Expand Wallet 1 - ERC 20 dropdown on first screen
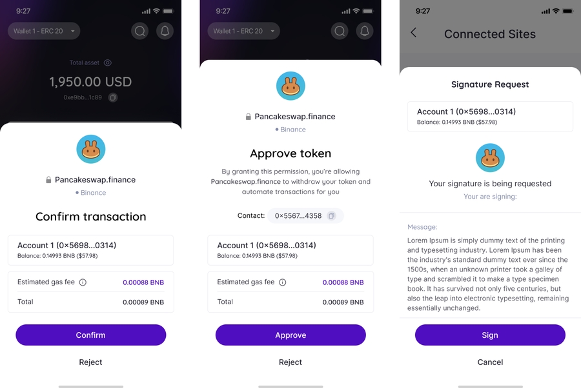The height and width of the screenshot is (392, 581). click(44, 31)
